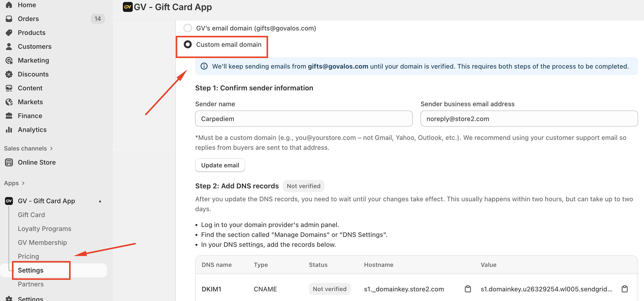Expand the Sales channels section chevron
Image resolution: width=644 pixels, height=301 pixels.
click(52, 148)
